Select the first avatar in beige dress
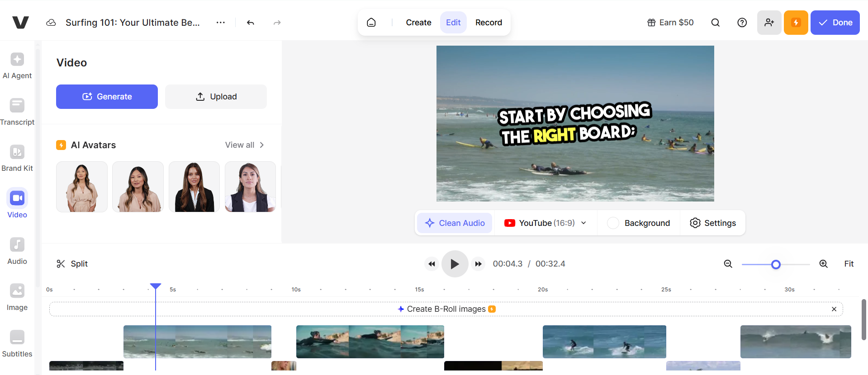Screen dimensions: 868x375 (82, 187)
